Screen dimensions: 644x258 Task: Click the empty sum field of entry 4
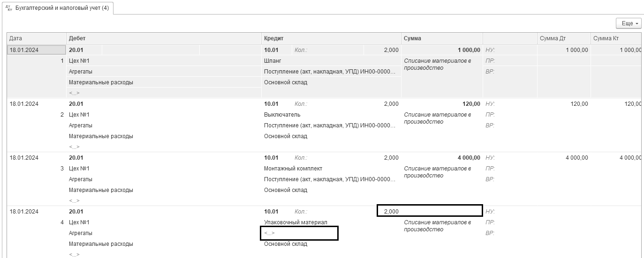click(x=442, y=211)
